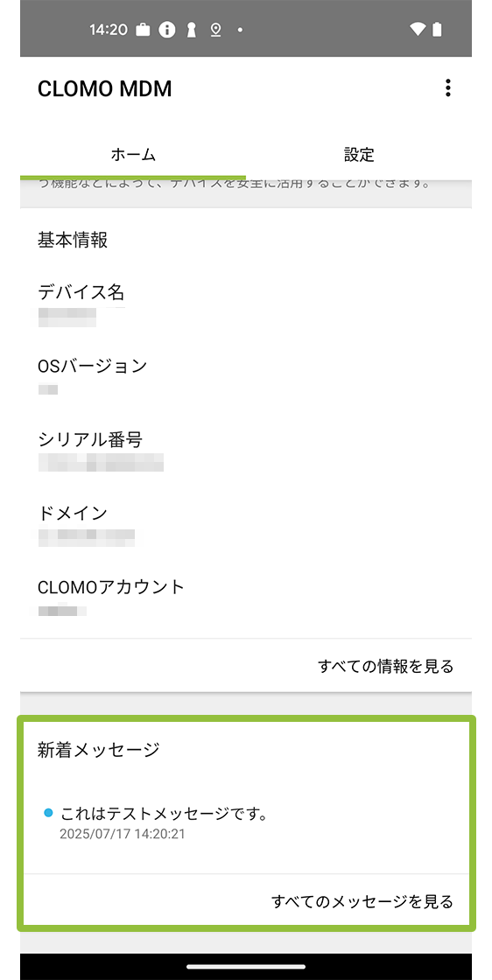The width and height of the screenshot is (492, 980).
Task: Tap the 新着メッセージ section header
Action: click(x=99, y=749)
